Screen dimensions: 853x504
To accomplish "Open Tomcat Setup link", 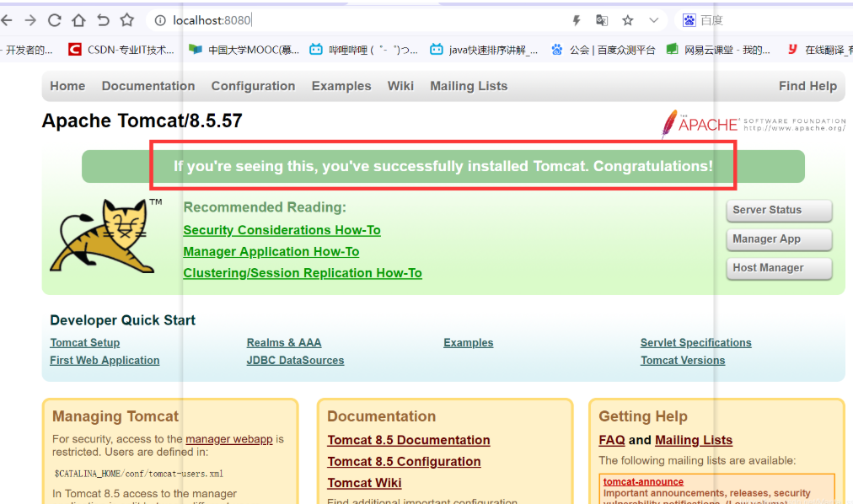I will [85, 342].
